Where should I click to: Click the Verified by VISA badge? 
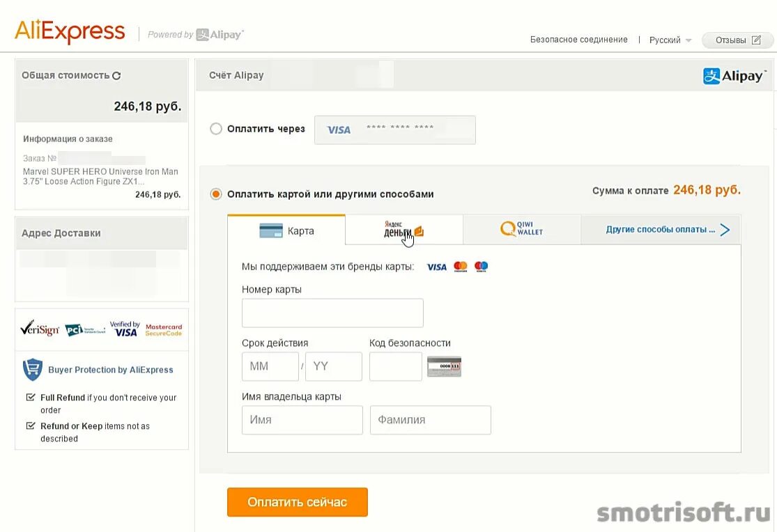[x=125, y=329]
